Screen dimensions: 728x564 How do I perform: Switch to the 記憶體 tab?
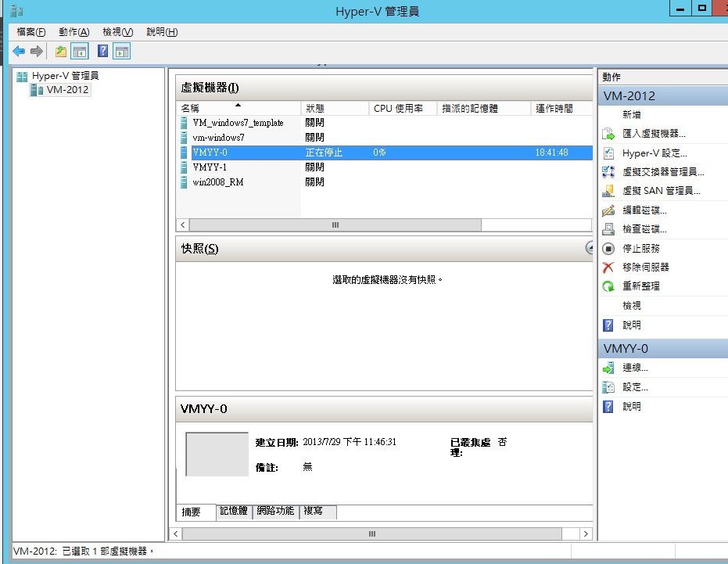click(234, 511)
